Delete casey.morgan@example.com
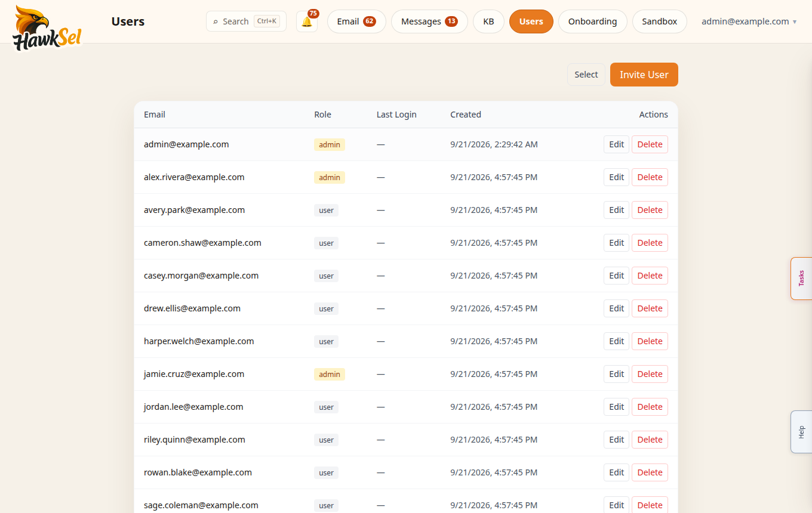 (x=650, y=276)
